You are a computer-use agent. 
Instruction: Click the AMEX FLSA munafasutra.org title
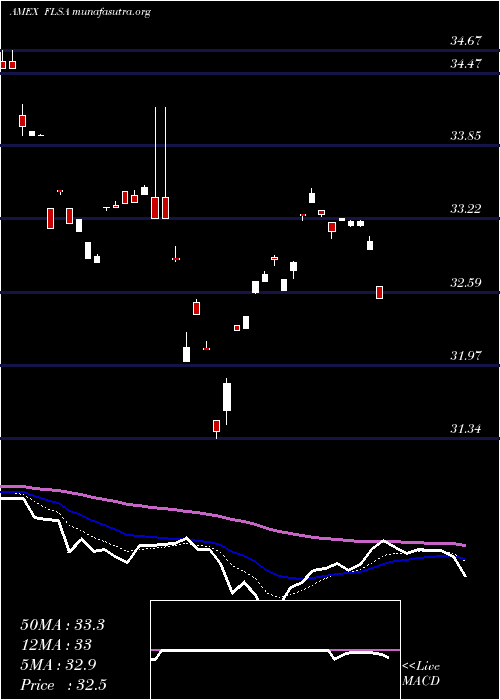(x=80, y=12)
